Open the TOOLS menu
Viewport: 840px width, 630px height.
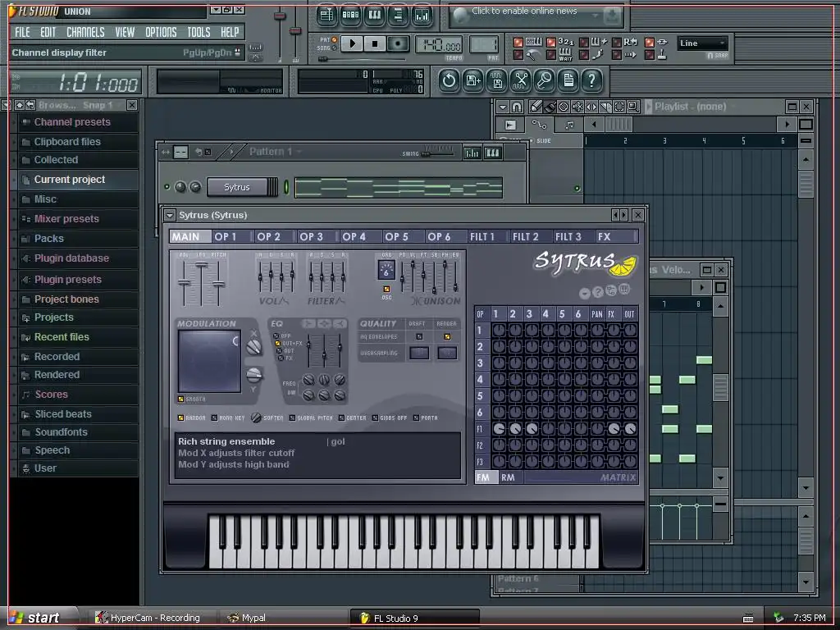pos(199,32)
